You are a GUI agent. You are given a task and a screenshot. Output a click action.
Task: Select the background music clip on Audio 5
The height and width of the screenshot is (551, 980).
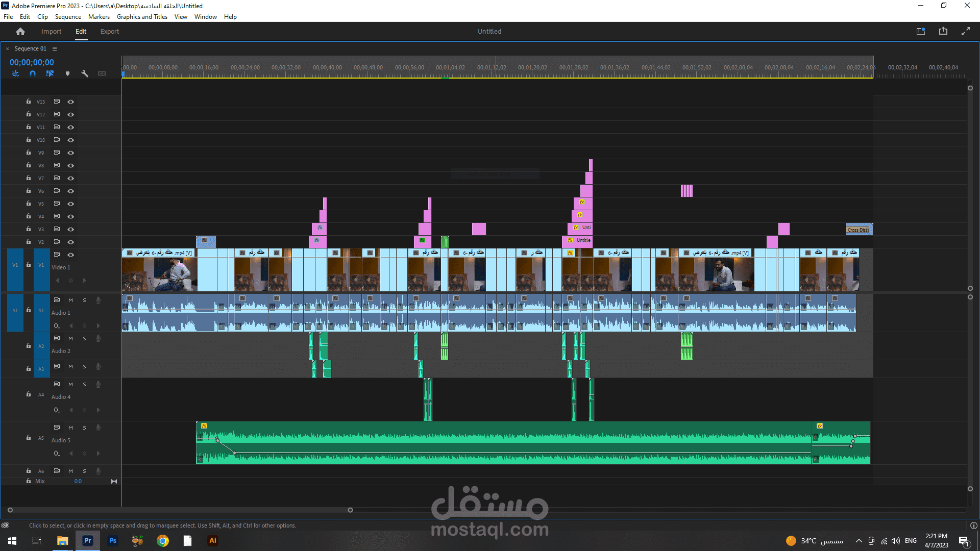tap(504, 443)
